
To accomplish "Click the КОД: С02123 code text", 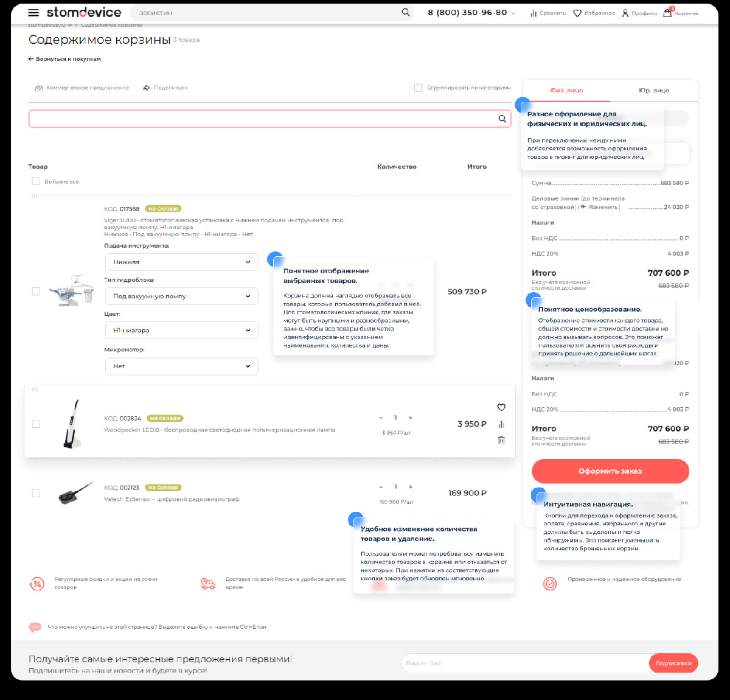I will point(122,488).
